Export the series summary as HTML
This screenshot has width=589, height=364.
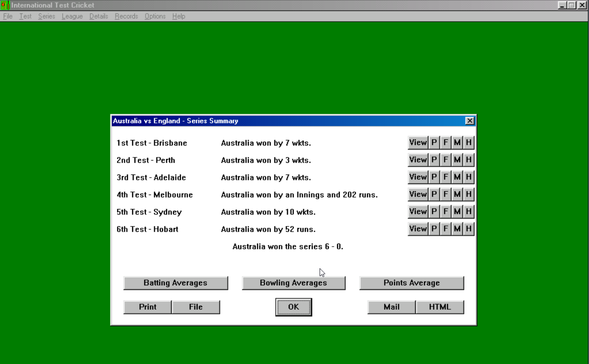[x=440, y=307]
